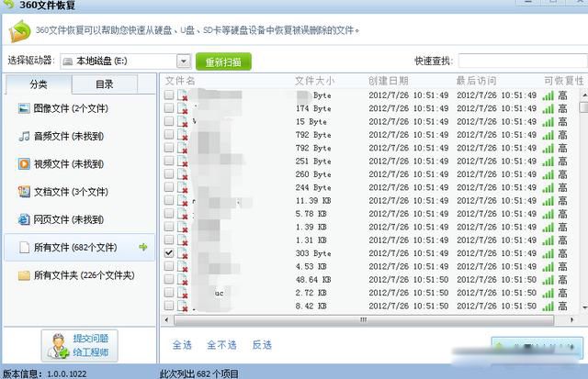Click horizontal scrollbar left arrow
588x379 pixels.
[166, 320]
